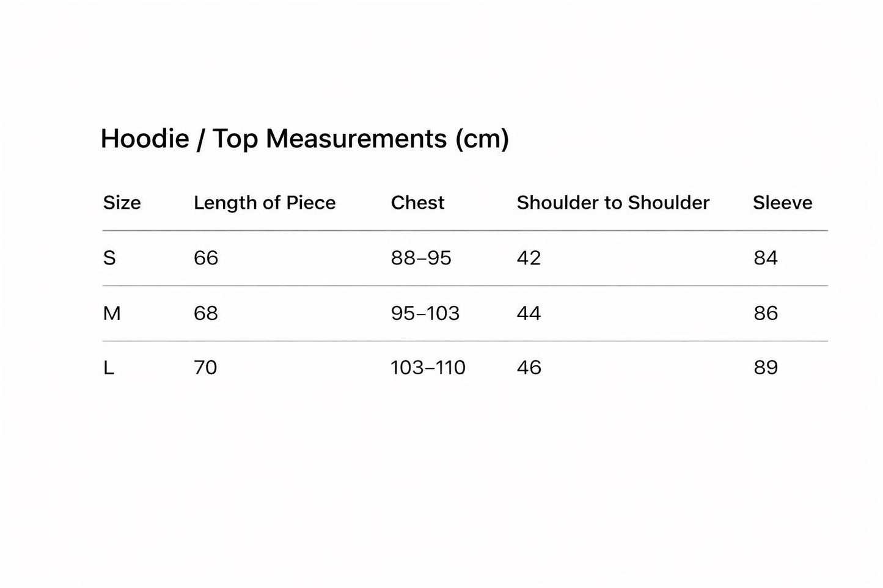883x588 pixels.
Task: Click chest range 103–110
Action: tap(428, 368)
